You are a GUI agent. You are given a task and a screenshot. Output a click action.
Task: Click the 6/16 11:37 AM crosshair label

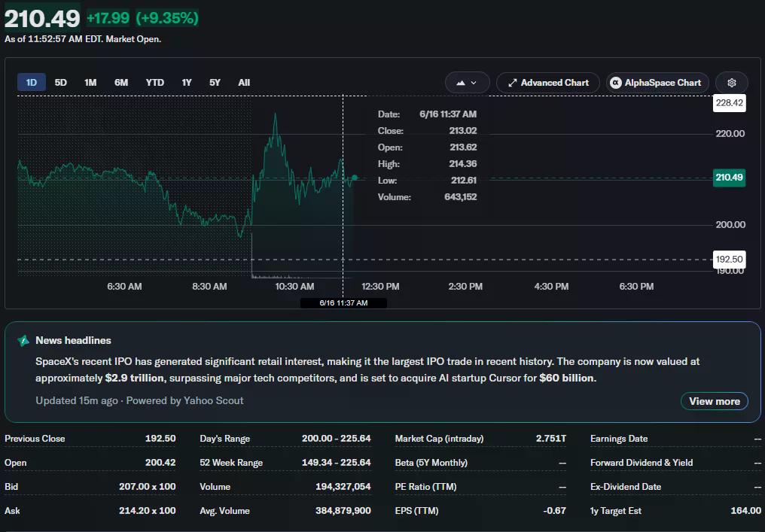pyautogui.click(x=343, y=302)
